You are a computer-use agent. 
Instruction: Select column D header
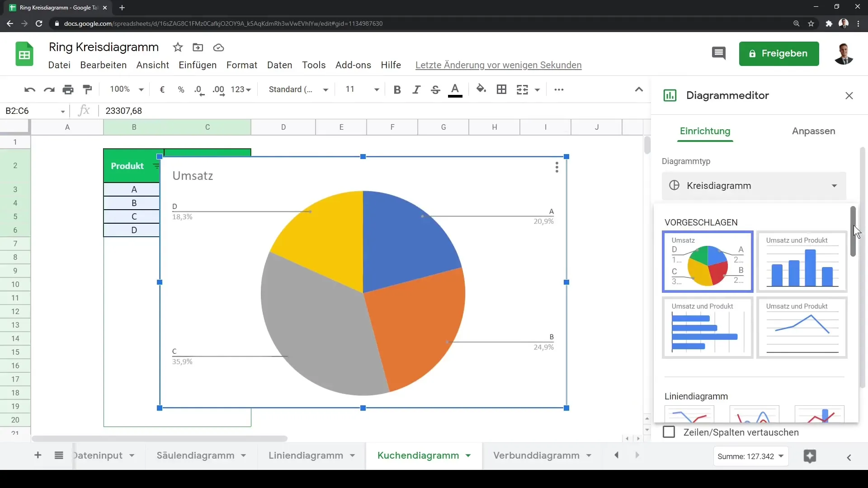pyautogui.click(x=283, y=127)
